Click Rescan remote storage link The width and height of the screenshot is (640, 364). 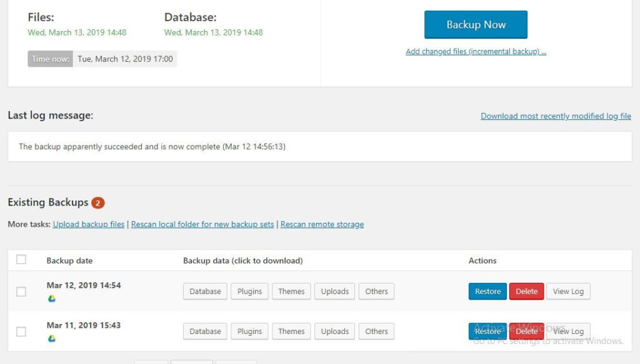[x=322, y=224]
